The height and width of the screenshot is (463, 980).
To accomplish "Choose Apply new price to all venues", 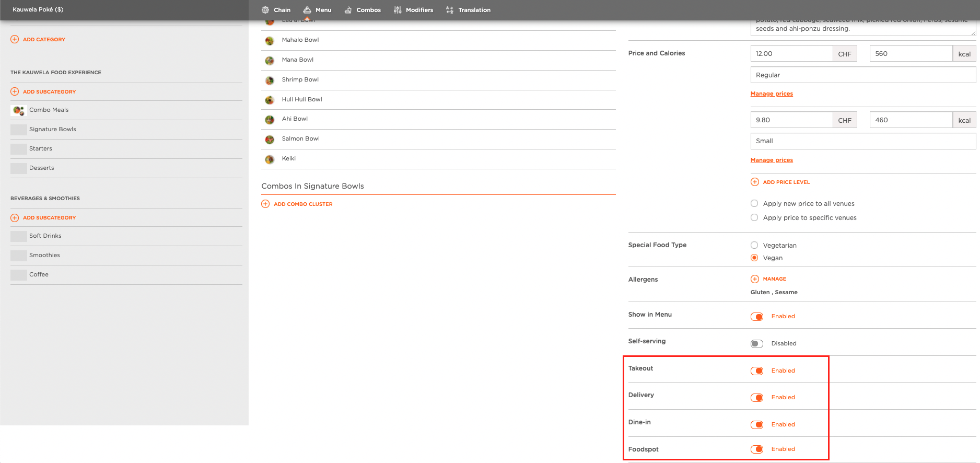I will (754, 203).
